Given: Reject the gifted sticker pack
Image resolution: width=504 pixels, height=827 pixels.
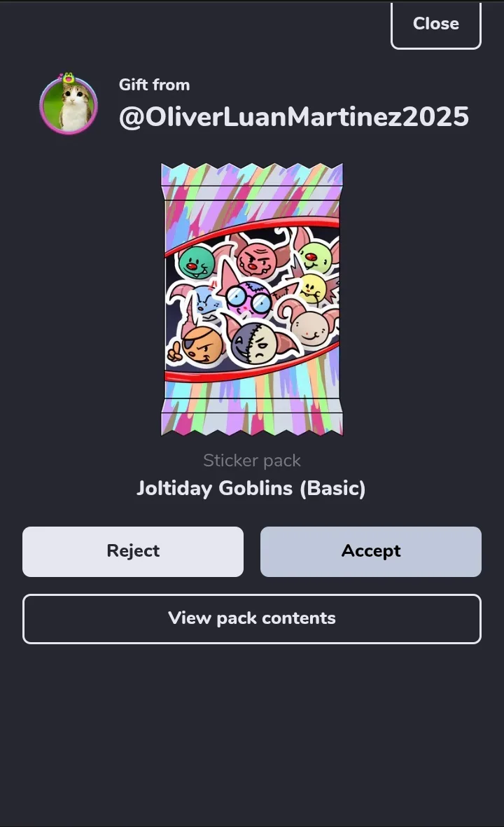Looking at the screenshot, I should pyautogui.click(x=133, y=551).
